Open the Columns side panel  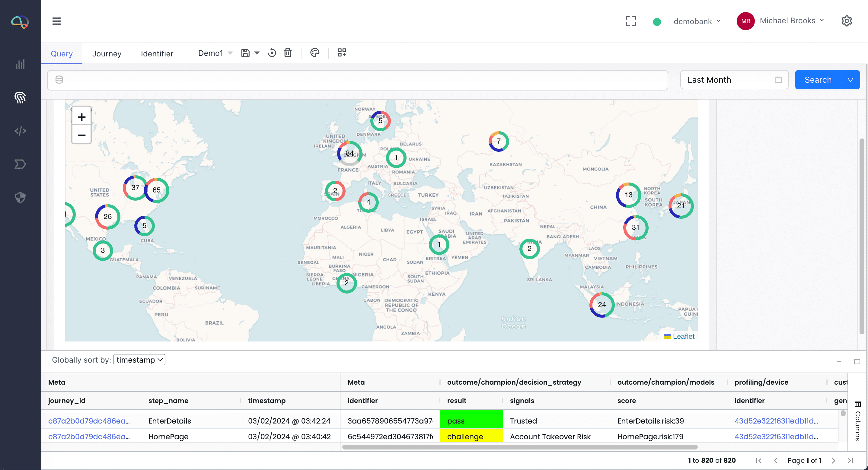click(857, 421)
